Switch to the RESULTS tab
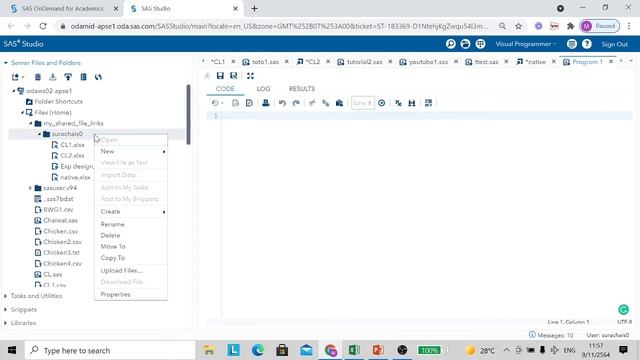This screenshot has height=360, width=640. click(x=302, y=89)
